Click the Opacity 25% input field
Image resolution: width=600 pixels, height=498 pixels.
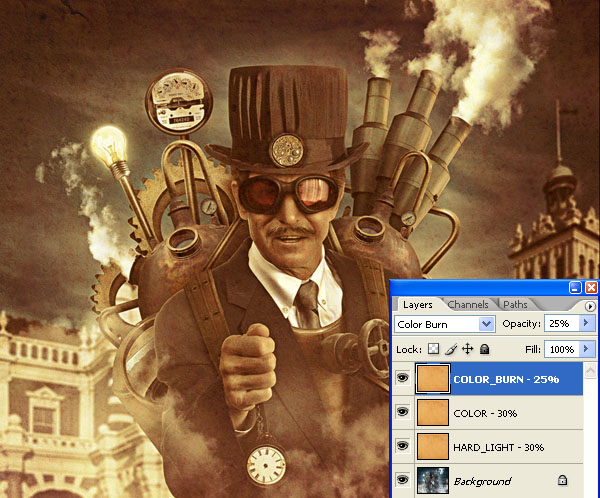coord(562,323)
